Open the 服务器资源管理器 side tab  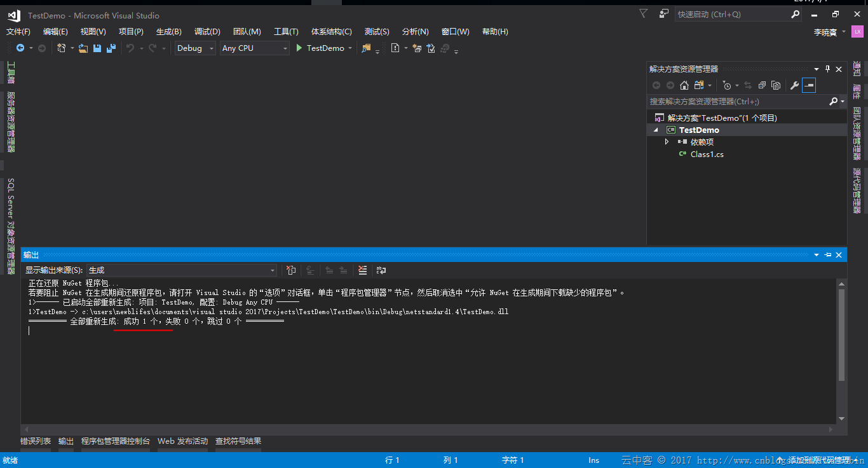[10, 122]
